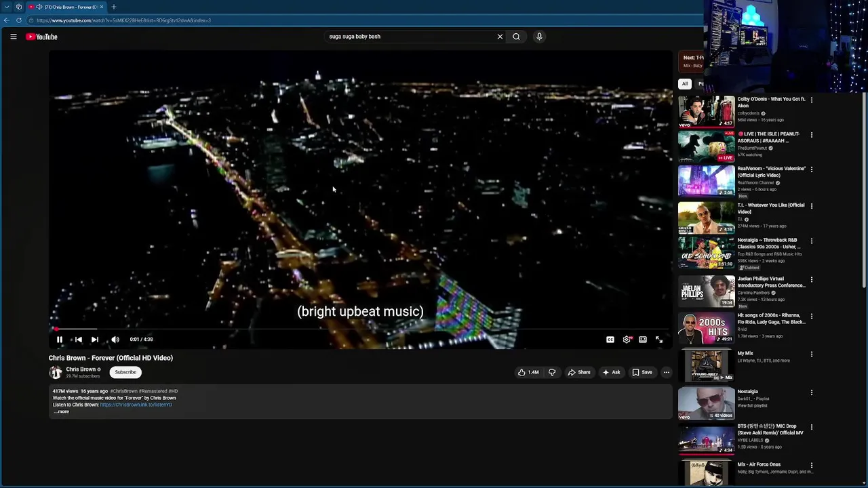Open Jaelan Phillips press conference video
Screen dimensions: 868x488
[706, 291]
